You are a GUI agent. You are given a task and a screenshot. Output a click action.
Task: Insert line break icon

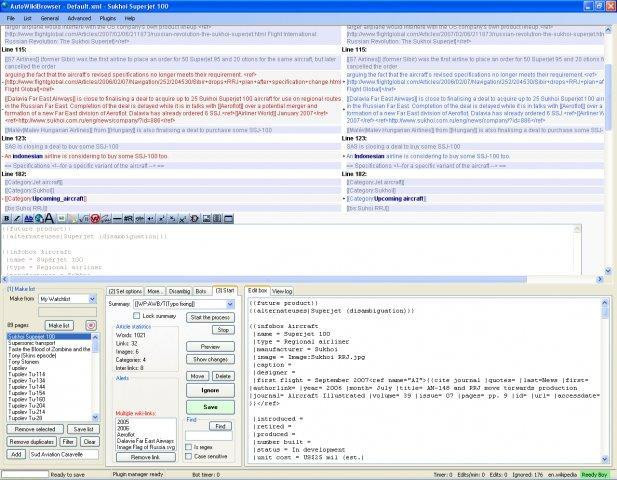(150, 218)
